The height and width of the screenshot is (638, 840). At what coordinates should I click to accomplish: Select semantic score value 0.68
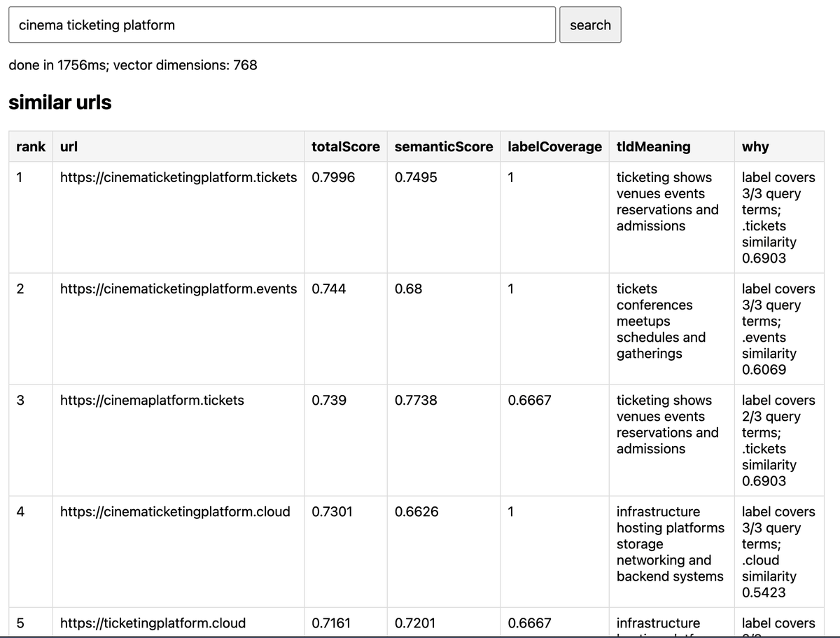[409, 289]
